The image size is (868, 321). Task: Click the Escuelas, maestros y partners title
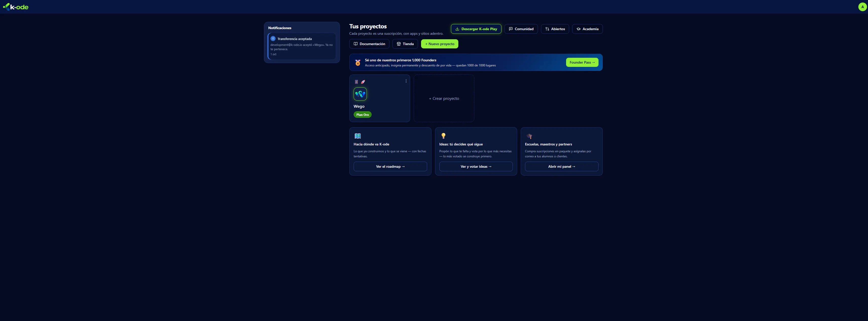pyautogui.click(x=548, y=144)
